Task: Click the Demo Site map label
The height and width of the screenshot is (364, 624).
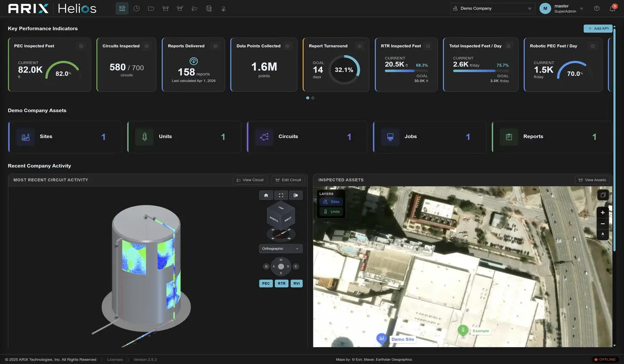Action: point(402,339)
